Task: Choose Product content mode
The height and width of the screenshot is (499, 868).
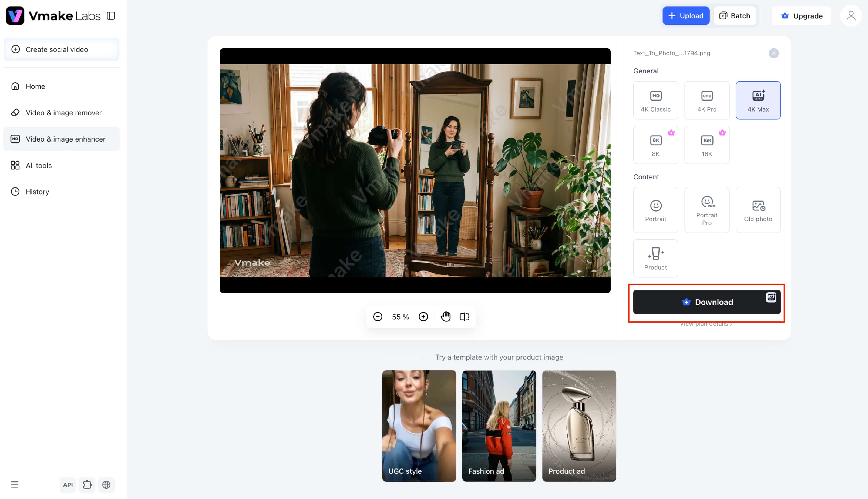Action: (656, 258)
